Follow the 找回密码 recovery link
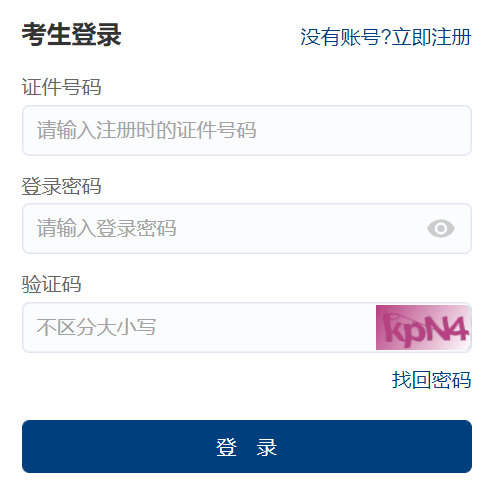Viewport: 500px width, 487px height. click(431, 380)
